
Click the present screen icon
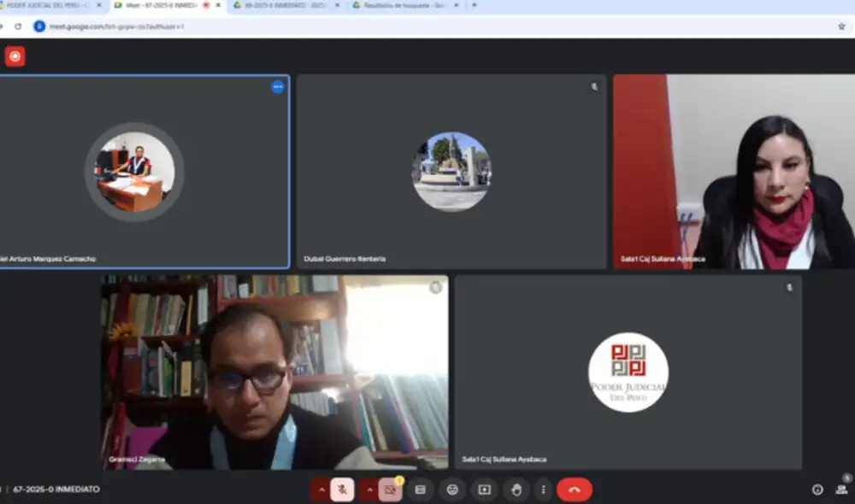pyautogui.click(x=484, y=489)
